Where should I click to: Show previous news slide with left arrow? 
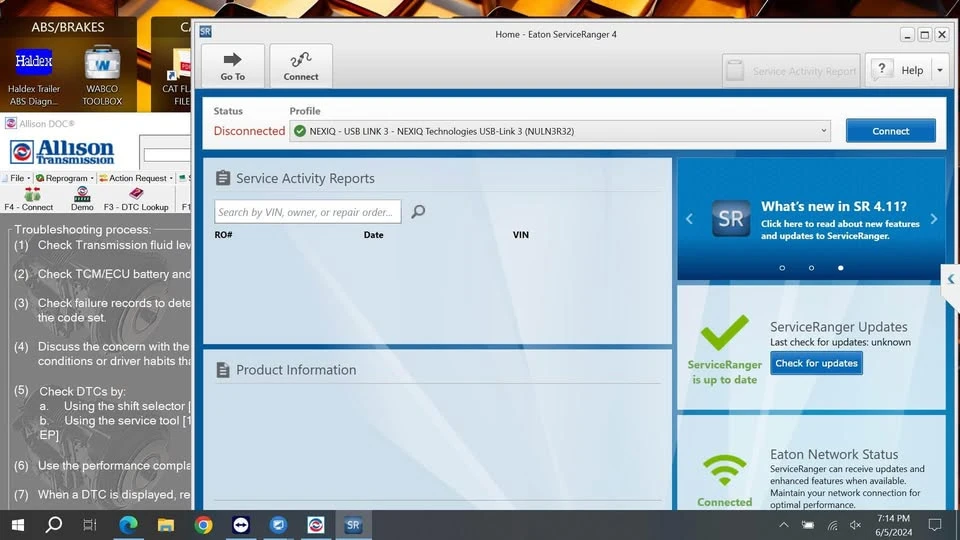pos(689,219)
